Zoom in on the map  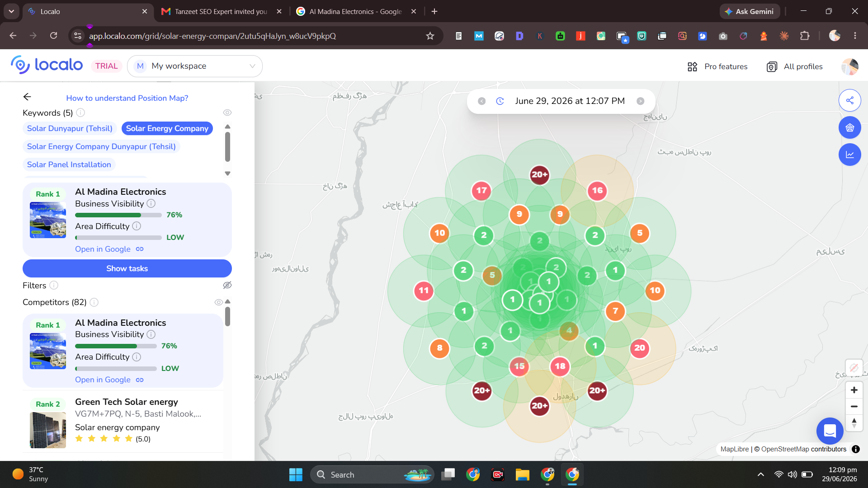tap(854, 390)
